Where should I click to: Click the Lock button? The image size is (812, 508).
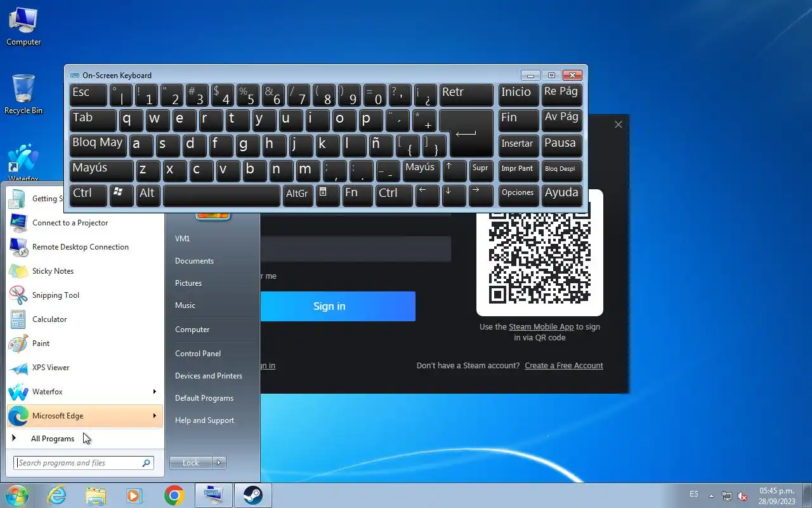click(191, 463)
